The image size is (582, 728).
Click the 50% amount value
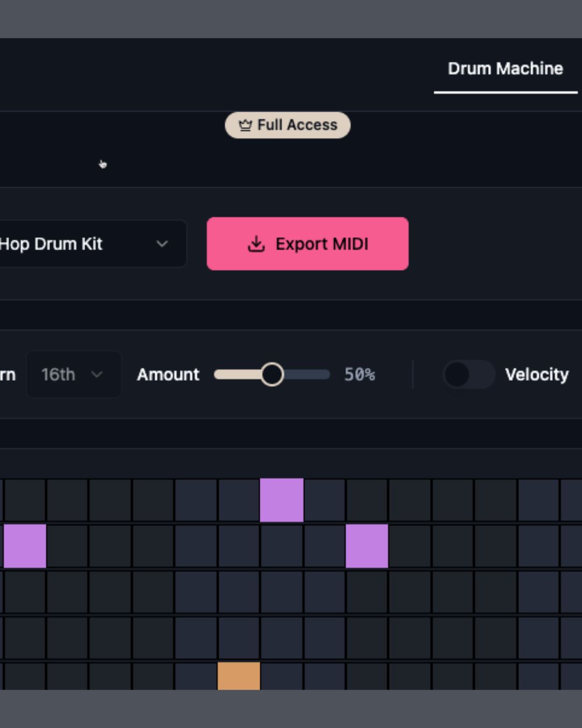[x=359, y=374]
